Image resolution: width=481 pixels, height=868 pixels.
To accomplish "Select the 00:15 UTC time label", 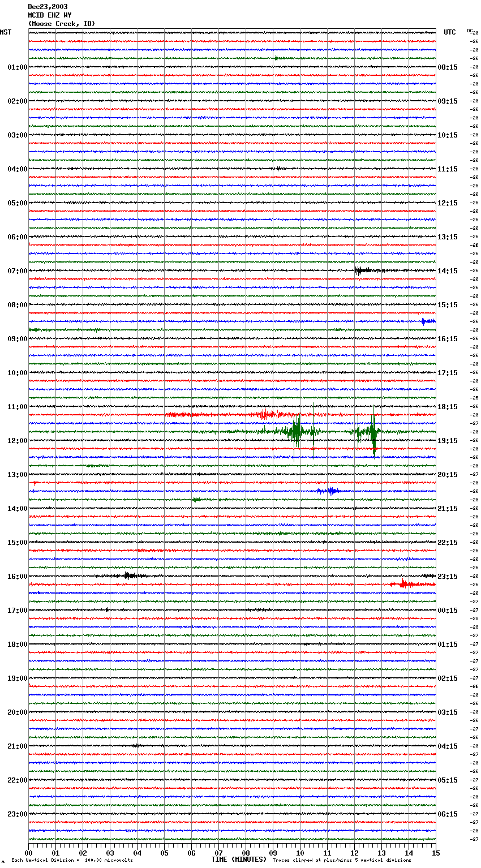I will click(x=448, y=611).
